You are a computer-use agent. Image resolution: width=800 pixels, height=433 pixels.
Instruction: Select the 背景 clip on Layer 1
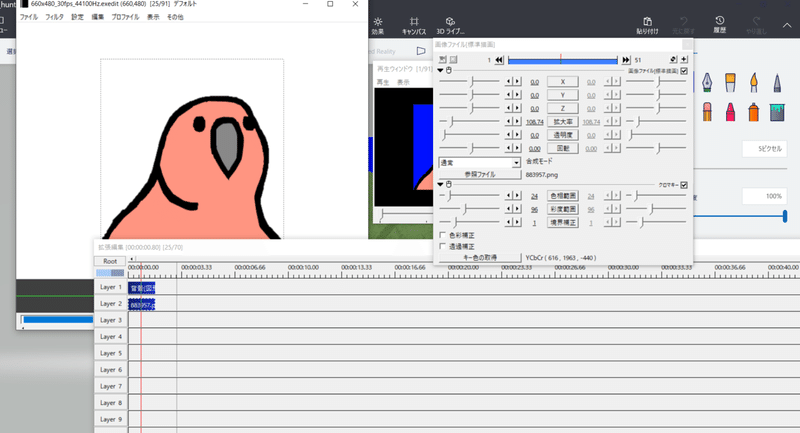click(x=141, y=288)
